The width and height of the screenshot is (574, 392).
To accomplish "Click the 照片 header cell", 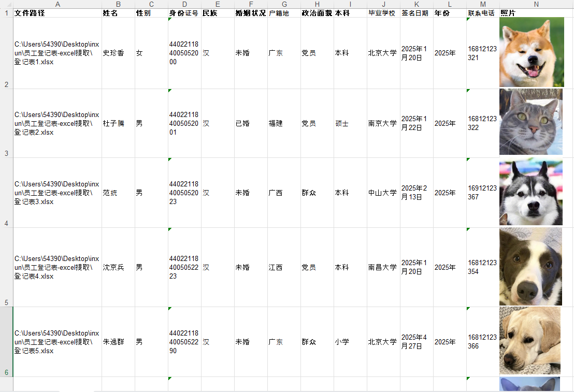I will pyautogui.click(x=536, y=13).
